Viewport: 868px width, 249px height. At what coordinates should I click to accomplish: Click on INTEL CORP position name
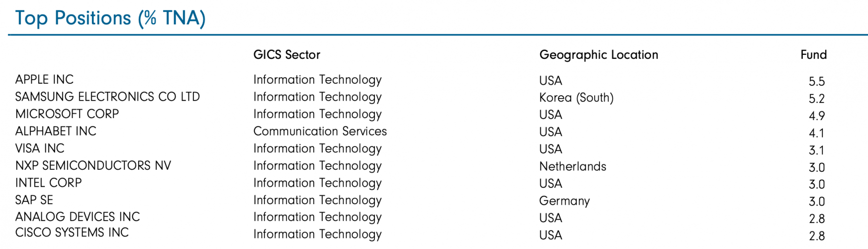coord(48,183)
